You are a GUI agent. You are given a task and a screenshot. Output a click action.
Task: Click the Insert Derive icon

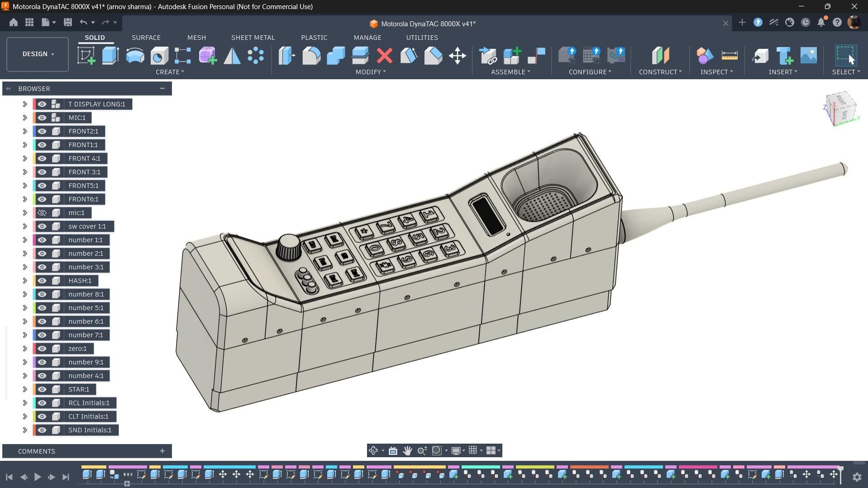(760, 56)
